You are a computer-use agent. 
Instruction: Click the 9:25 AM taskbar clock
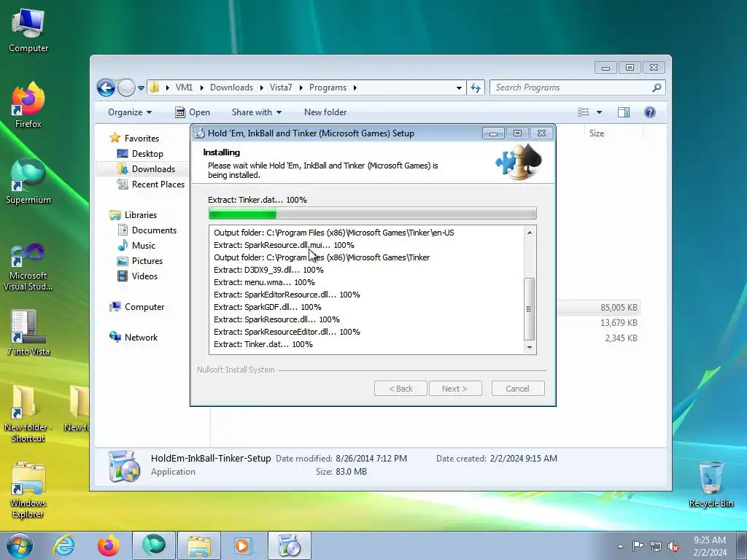coord(710,546)
